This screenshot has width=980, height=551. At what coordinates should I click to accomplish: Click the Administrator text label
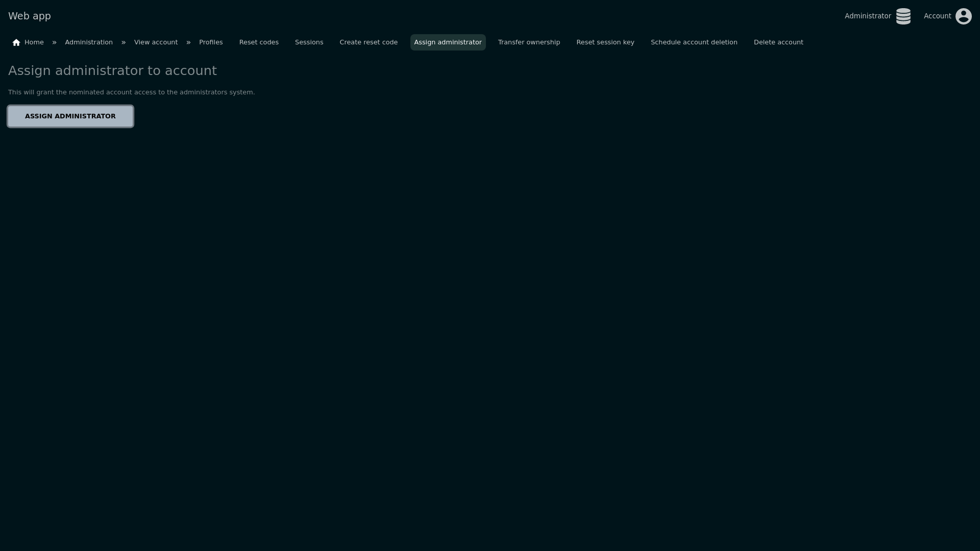868,16
